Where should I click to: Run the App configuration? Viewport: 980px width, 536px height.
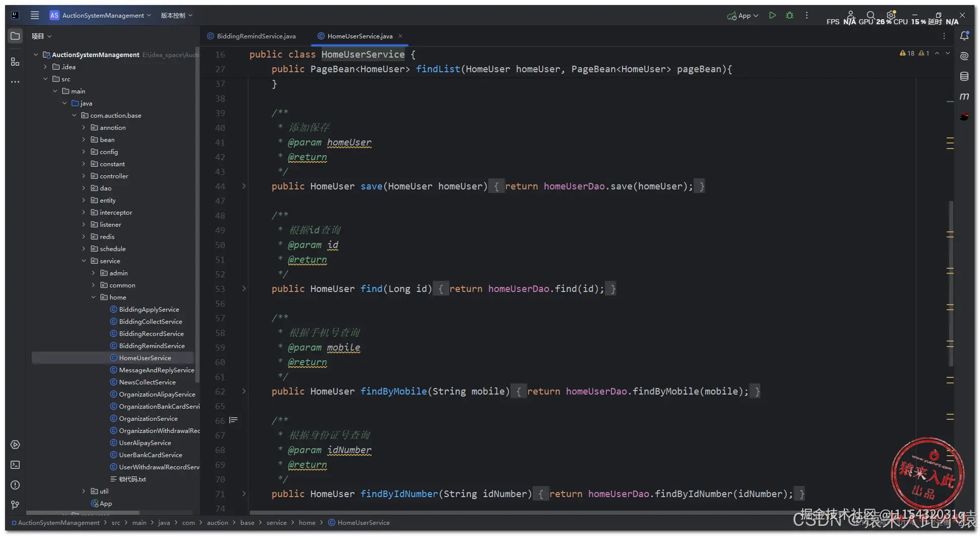point(772,15)
